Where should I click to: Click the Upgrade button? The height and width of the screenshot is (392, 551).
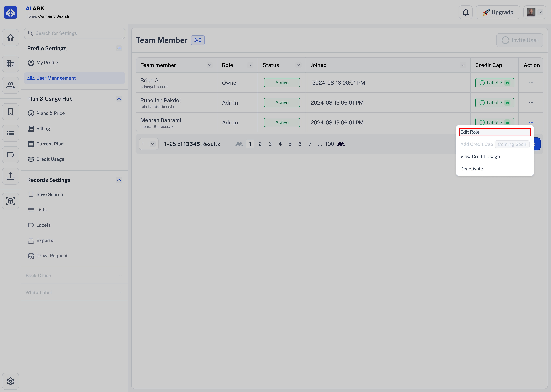[x=498, y=12]
